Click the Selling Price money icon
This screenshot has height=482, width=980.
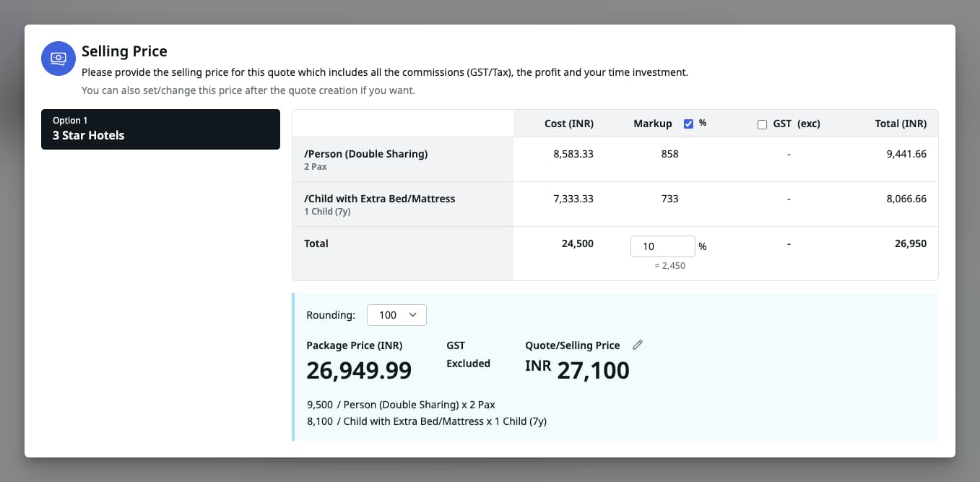pos(58,59)
